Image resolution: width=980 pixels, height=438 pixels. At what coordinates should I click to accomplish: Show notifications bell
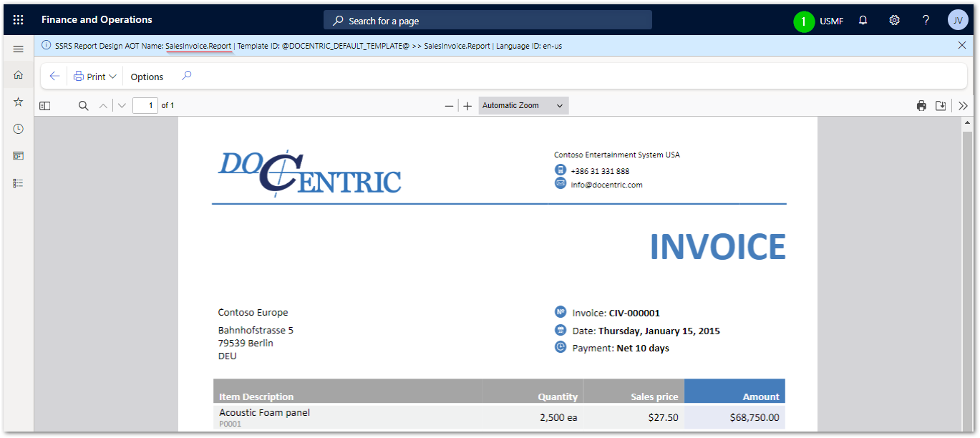[863, 20]
